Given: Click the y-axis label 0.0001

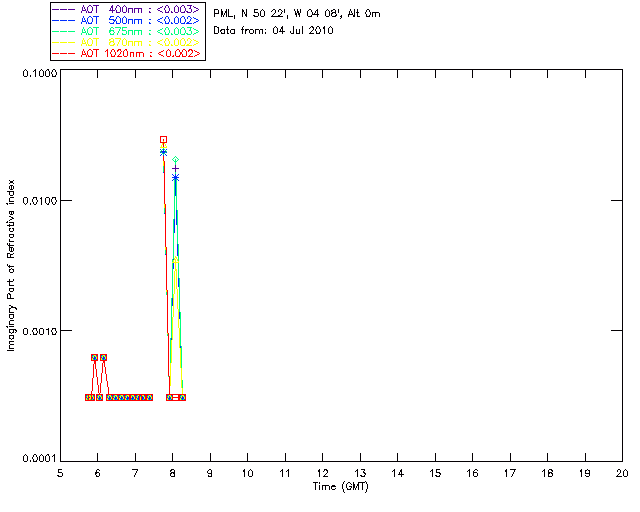Looking at the screenshot, I should coord(39,459).
